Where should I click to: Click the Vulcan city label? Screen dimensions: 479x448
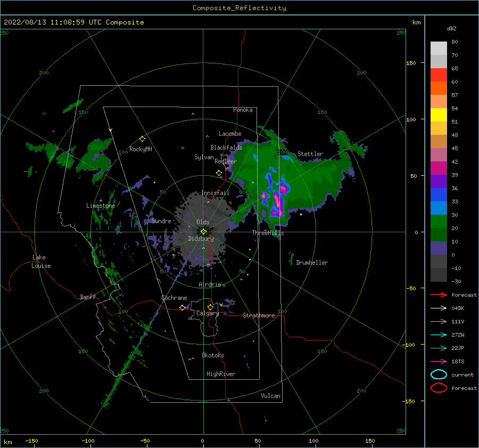point(271,396)
